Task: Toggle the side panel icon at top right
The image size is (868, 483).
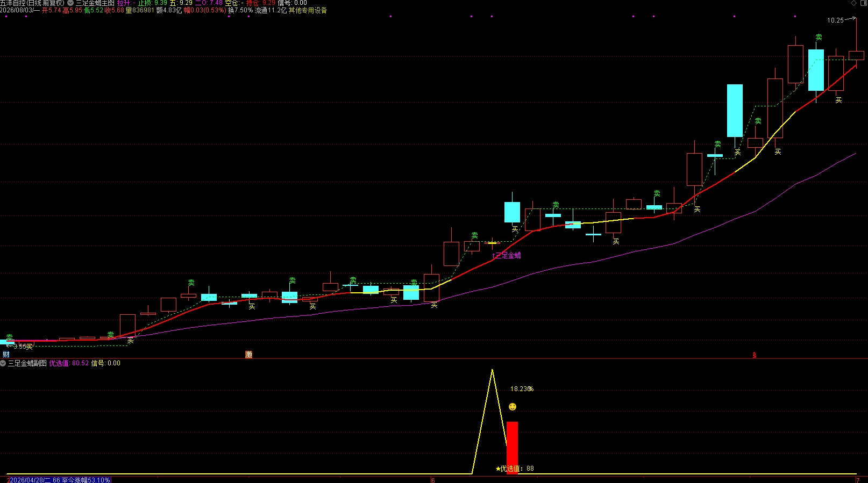Action: click(x=864, y=3)
